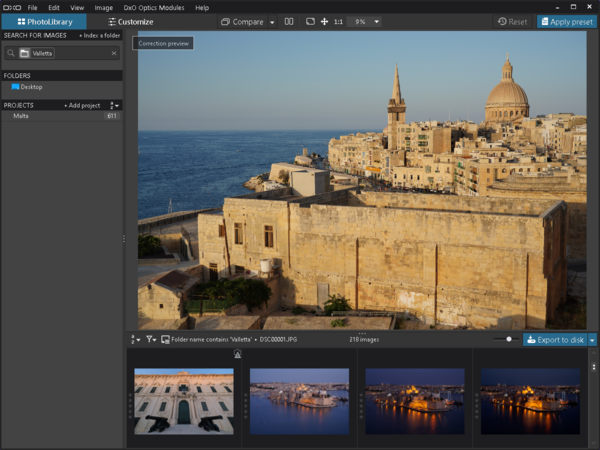
Task: Click the filter icon in the image browser bar
Action: pyautogui.click(x=151, y=340)
